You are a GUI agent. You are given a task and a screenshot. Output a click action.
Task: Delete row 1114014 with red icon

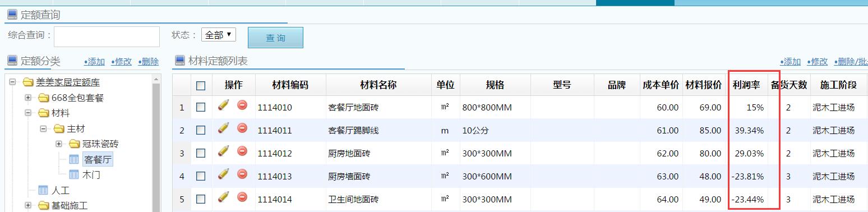click(242, 197)
